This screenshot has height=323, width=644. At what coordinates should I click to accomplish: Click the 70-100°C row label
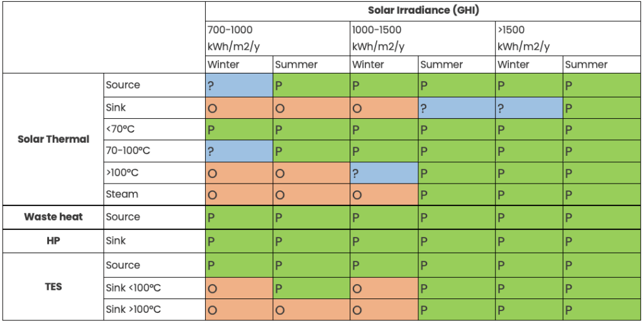[128, 151]
